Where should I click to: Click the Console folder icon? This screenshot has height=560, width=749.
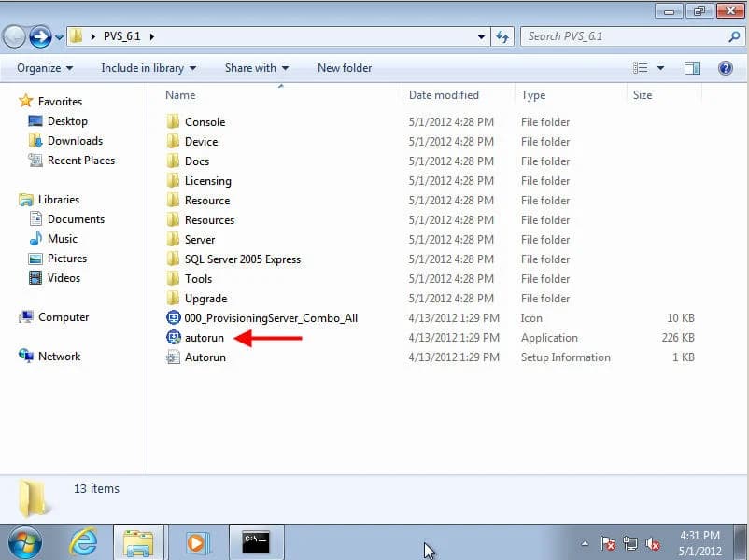click(173, 121)
